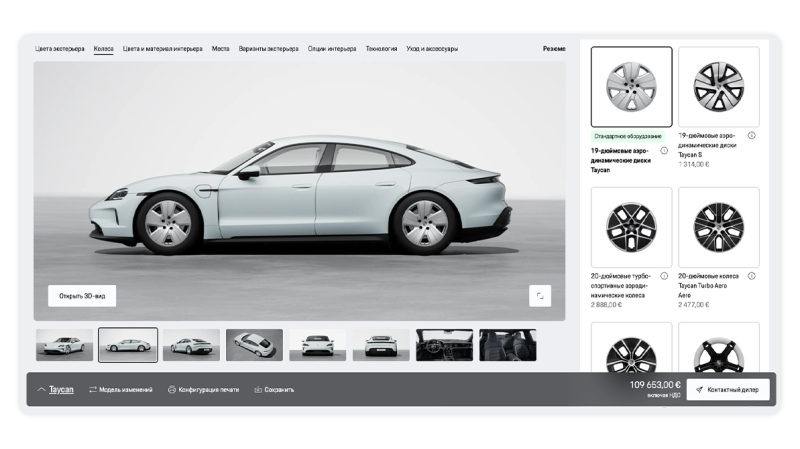The width and height of the screenshot is (800, 449).
Task: Click the print icon for Конфигурация печати
Action: (172, 389)
